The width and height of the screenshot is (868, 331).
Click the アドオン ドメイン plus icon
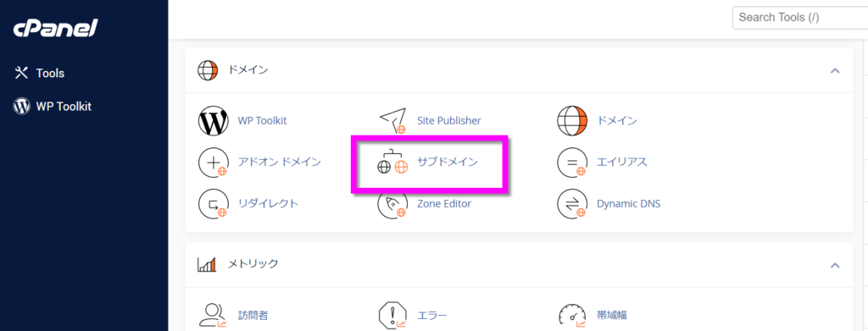pos(213,163)
